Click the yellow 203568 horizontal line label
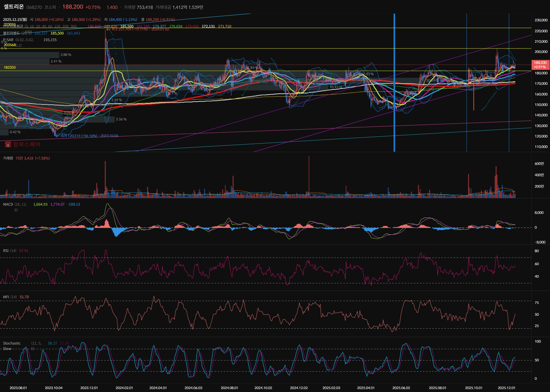550x392 pixels. pyautogui.click(x=10, y=45)
